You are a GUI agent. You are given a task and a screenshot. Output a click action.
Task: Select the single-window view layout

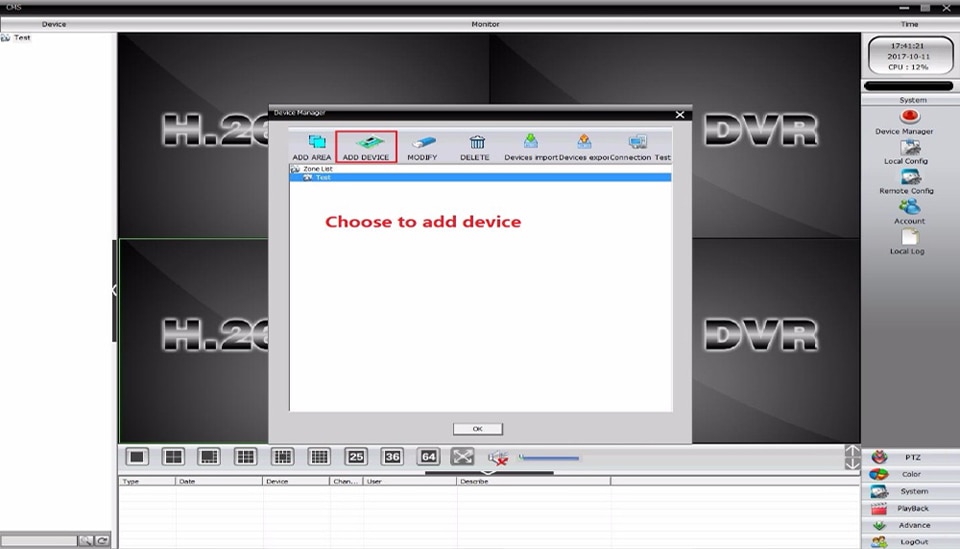tap(137, 457)
